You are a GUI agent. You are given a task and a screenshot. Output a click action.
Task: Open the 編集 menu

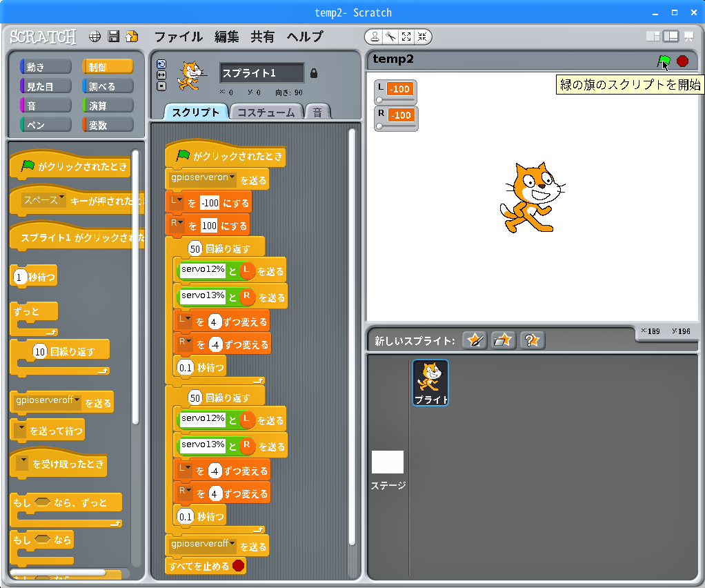(226, 37)
